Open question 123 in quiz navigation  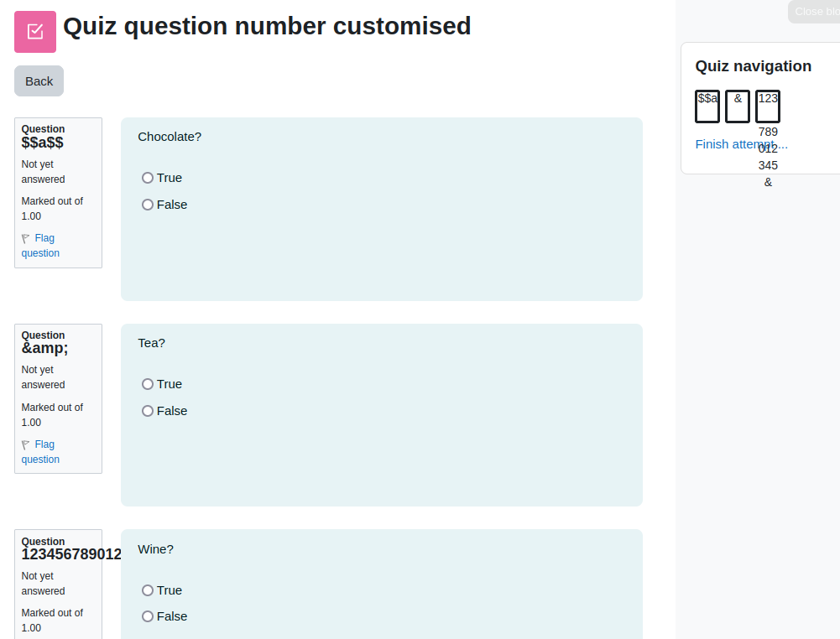[x=768, y=106]
